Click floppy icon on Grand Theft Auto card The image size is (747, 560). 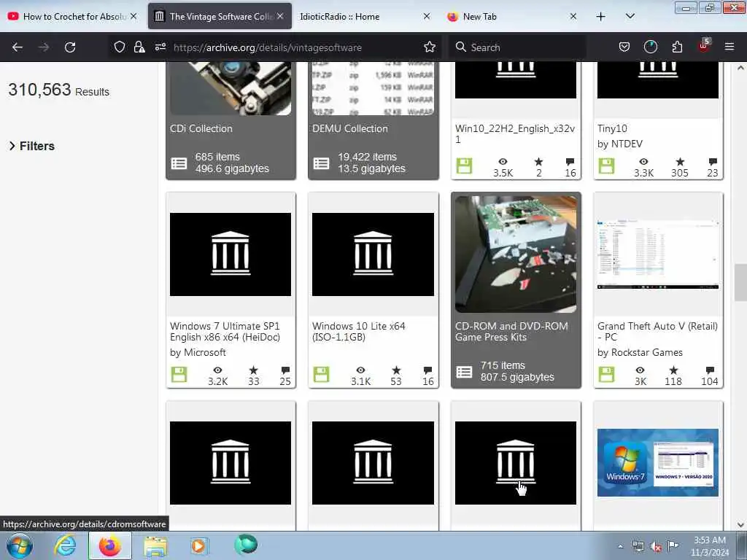(x=606, y=374)
